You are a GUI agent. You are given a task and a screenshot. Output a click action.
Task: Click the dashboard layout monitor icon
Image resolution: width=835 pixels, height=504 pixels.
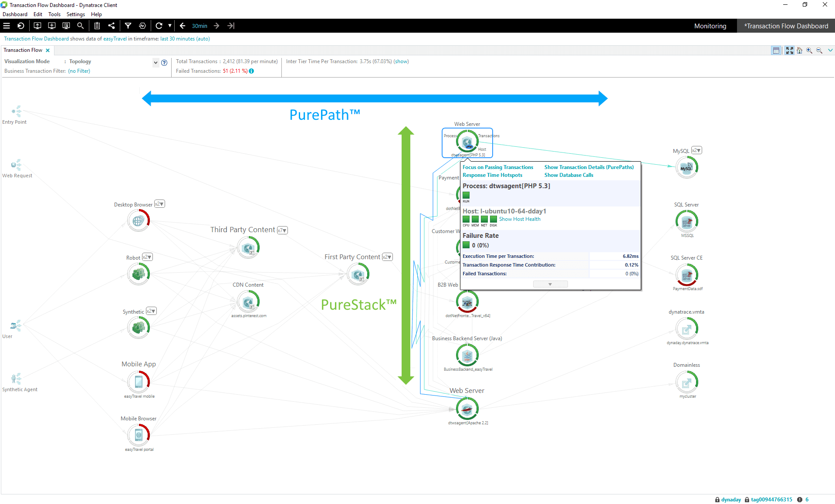[x=66, y=26]
